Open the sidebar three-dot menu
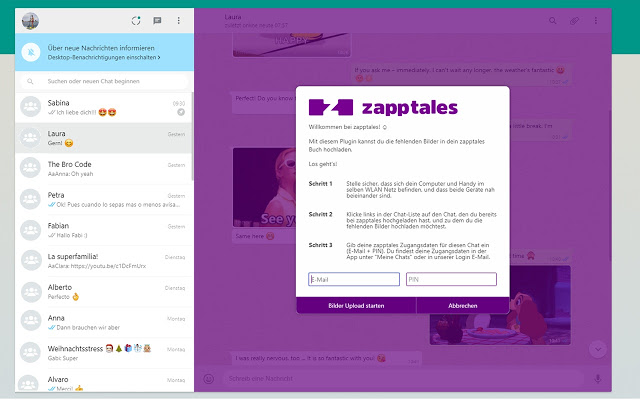Screen dimensions: 640x400 pos(178,20)
